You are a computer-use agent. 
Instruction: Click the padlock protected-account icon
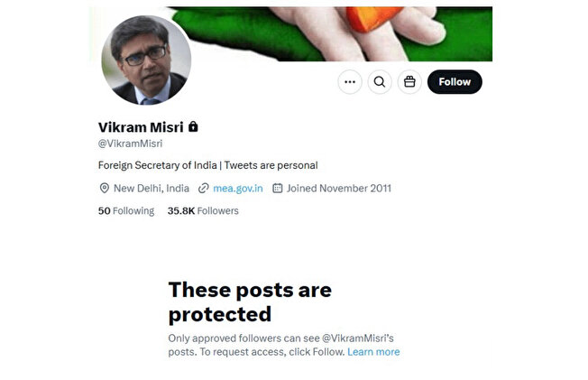[193, 126]
